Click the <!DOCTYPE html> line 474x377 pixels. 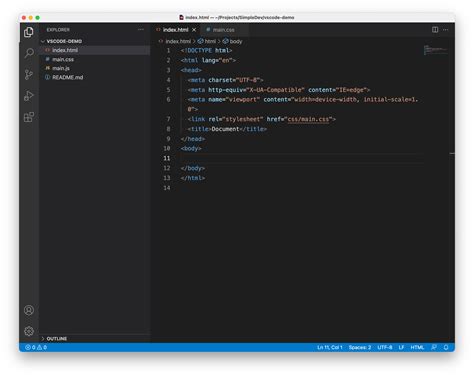coord(206,50)
